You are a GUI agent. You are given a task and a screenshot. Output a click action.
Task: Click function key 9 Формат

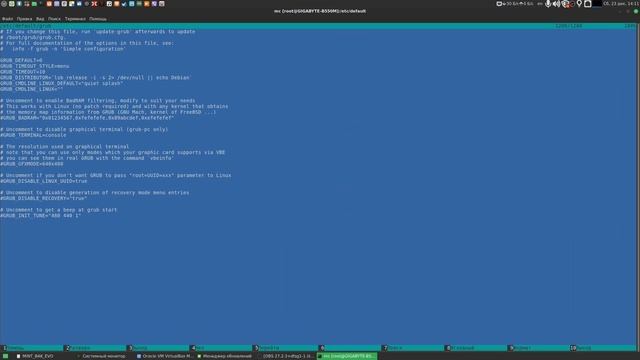(539, 348)
